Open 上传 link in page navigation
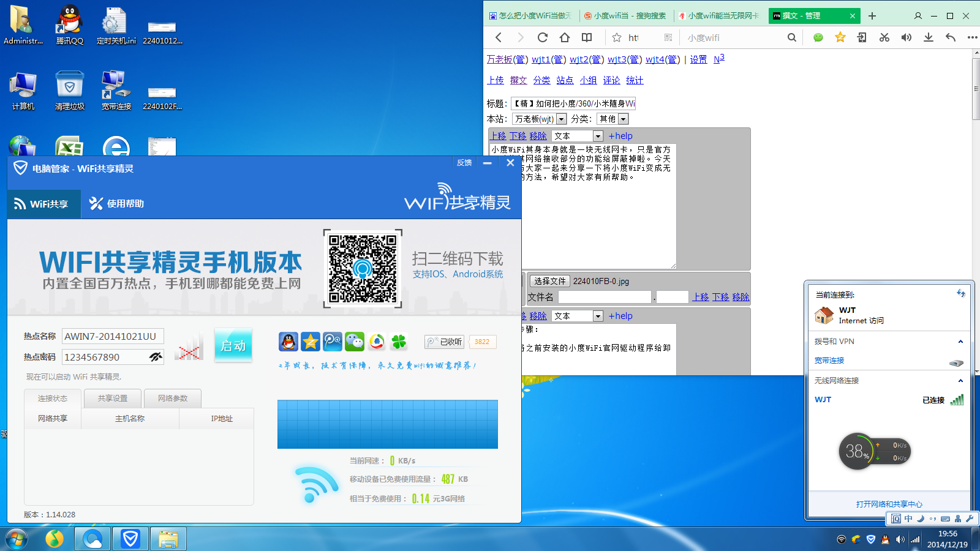 point(496,80)
